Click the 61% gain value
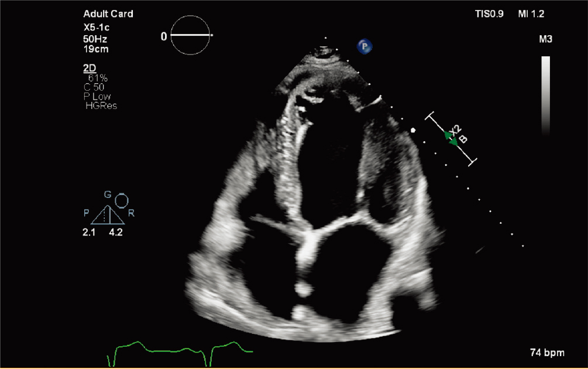588x369 pixels. (x=96, y=77)
